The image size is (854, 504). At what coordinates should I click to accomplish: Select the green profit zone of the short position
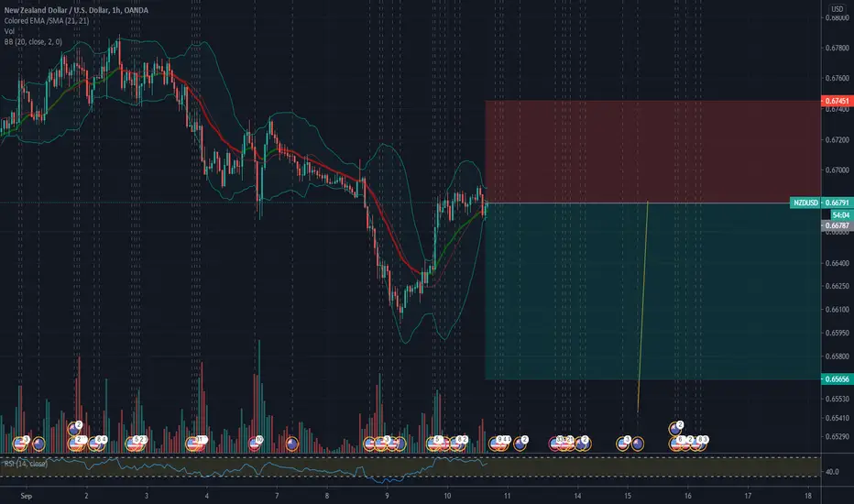pyautogui.click(x=652, y=291)
